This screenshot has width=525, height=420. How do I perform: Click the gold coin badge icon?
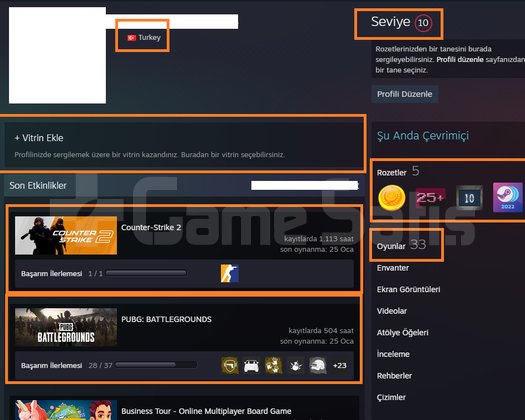(x=391, y=198)
